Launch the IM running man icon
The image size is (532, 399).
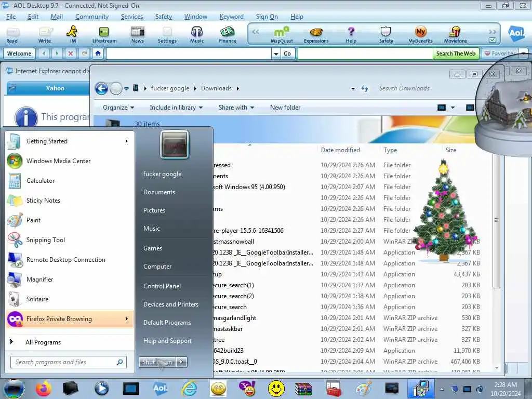[72, 35]
